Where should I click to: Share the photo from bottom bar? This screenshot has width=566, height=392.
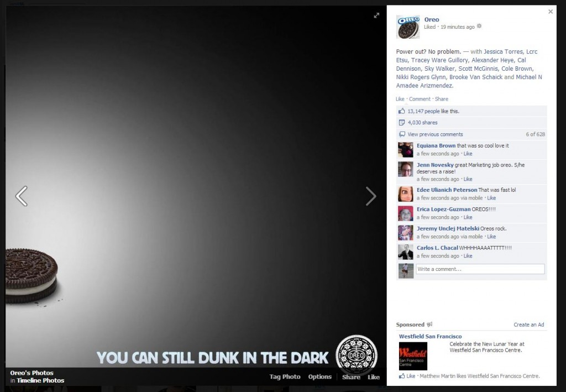[x=351, y=377]
